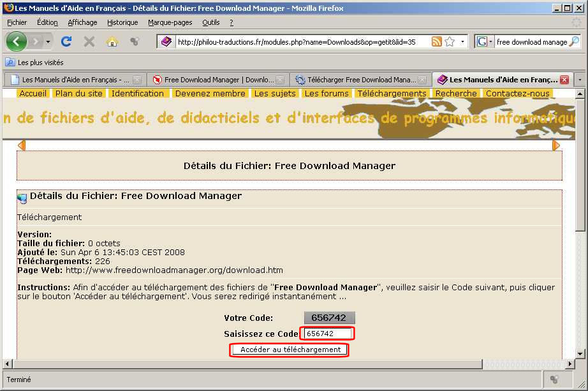Click the 'Accéder au téléchargement' button
The height and width of the screenshot is (391, 588).
tap(290, 350)
